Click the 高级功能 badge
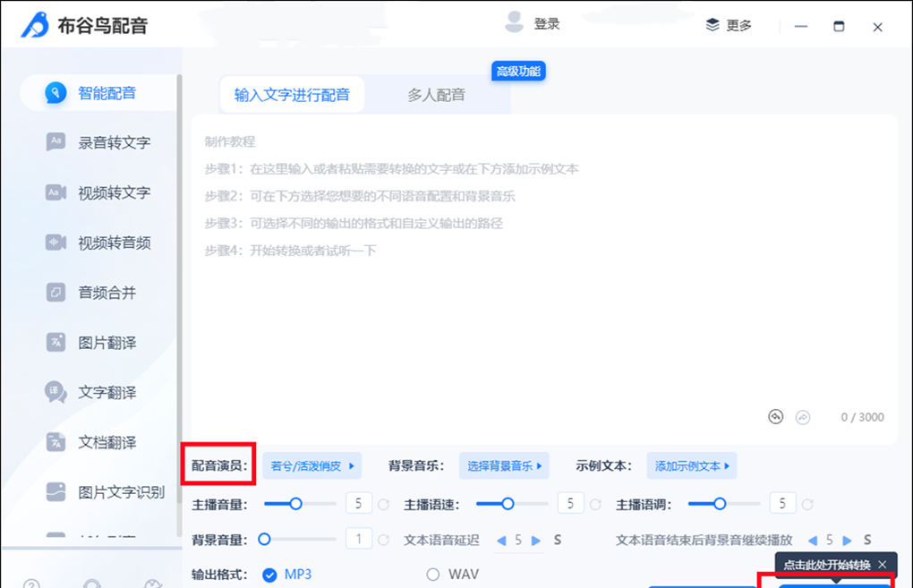 (x=518, y=71)
